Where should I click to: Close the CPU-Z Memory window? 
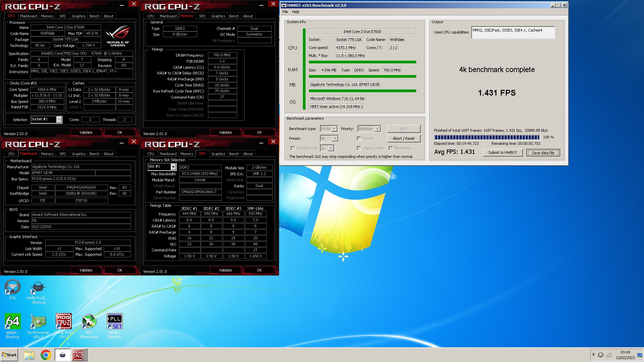(x=273, y=4)
